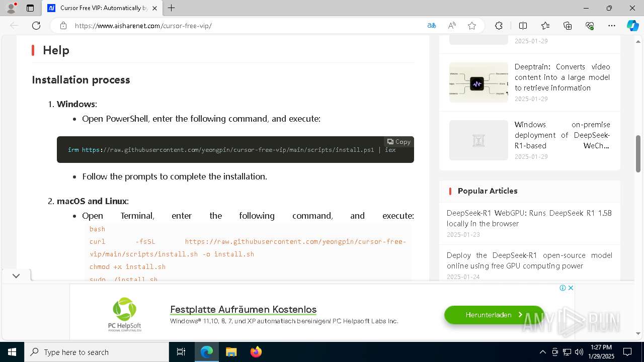Open network settings tray icon

567,352
